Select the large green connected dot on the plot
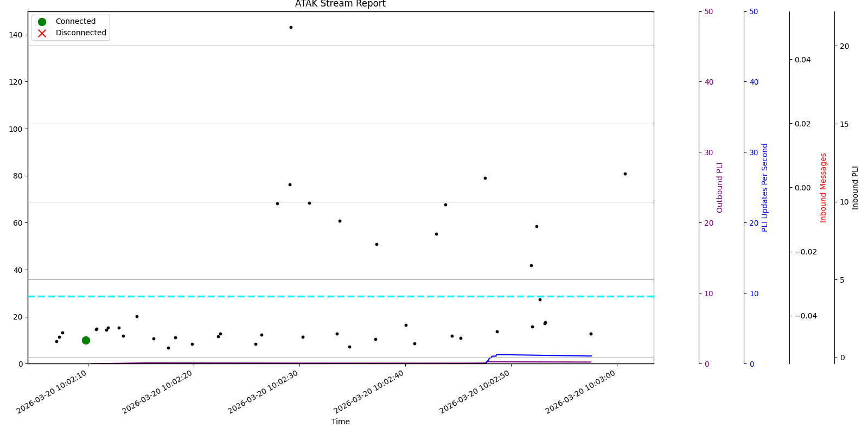This screenshot has height=434, width=868. coord(86,340)
